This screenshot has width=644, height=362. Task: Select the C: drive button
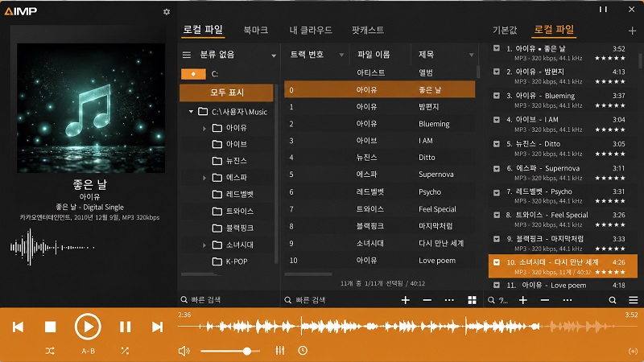point(193,74)
